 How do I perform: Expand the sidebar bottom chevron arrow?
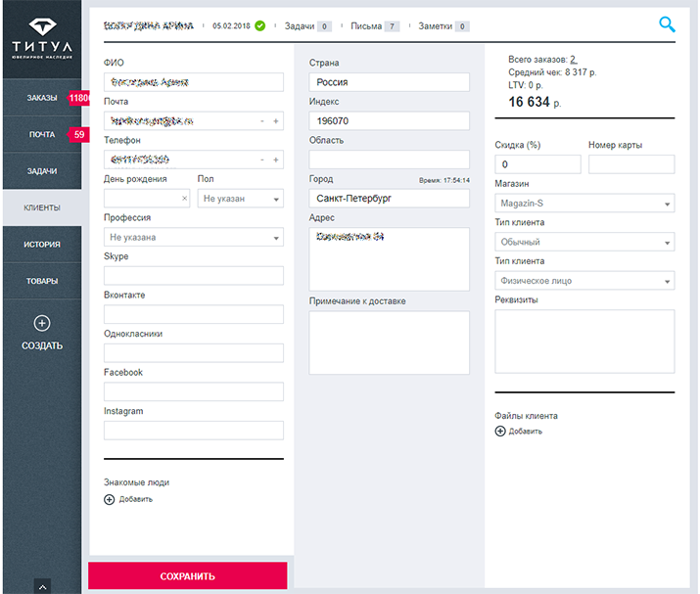click(41, 585)
